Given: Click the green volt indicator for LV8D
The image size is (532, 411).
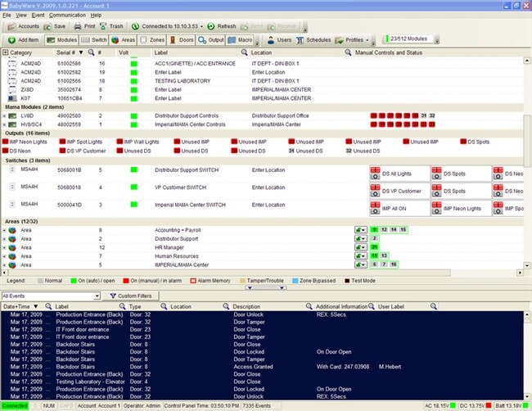Looking at the screenshot, I should 133,115.
